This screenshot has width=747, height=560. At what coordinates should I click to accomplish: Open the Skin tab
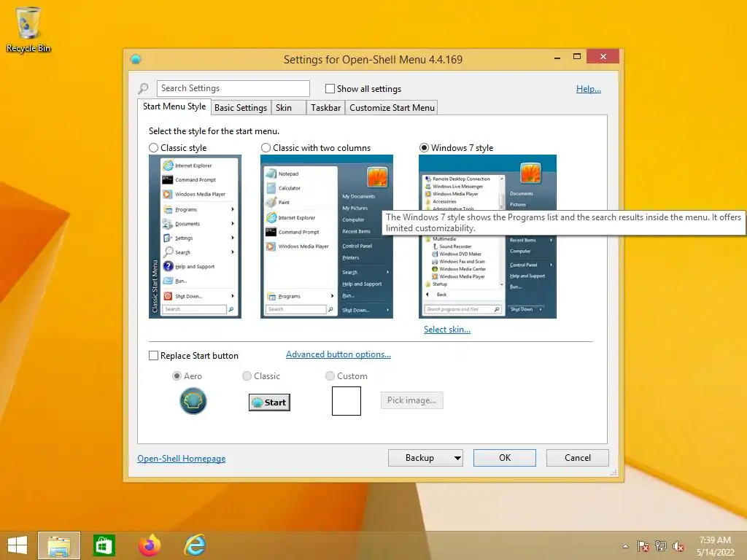[288, 108]
